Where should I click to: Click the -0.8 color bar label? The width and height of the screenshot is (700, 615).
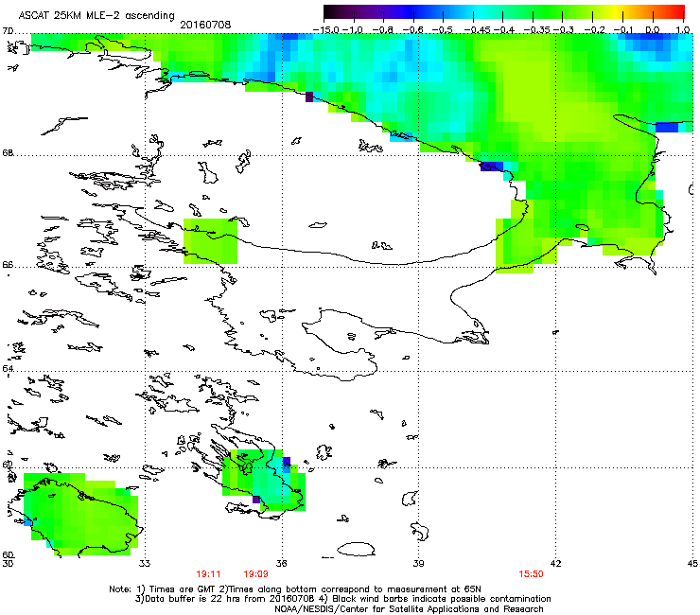click(x=383, y=30)
